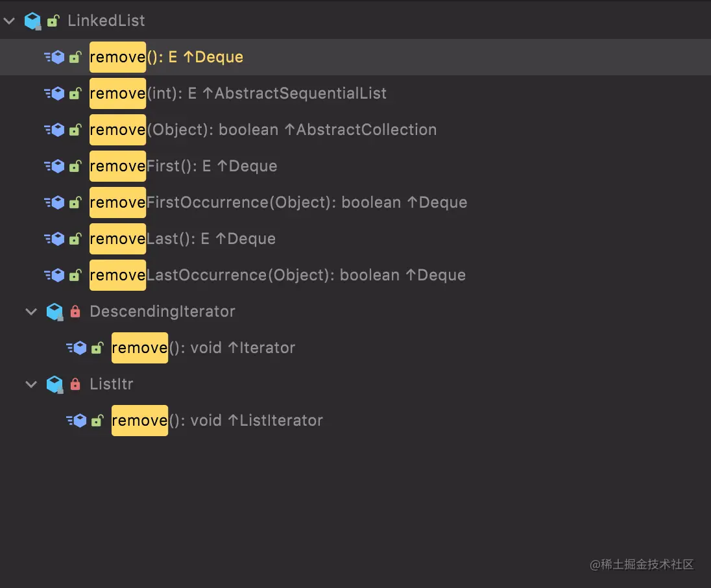Click the red private lock on DescendingIterator
This screenshot has width=711, height=588.
tap(75, 312)
